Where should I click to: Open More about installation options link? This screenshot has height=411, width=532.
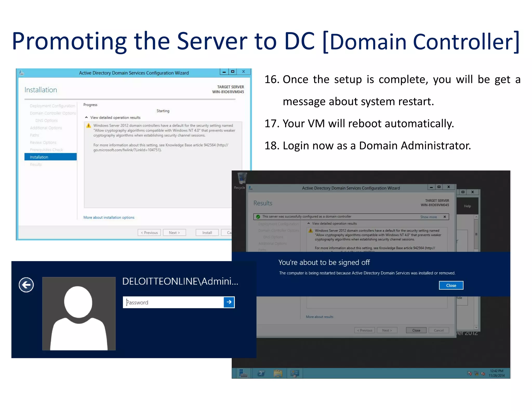[109, 217]
